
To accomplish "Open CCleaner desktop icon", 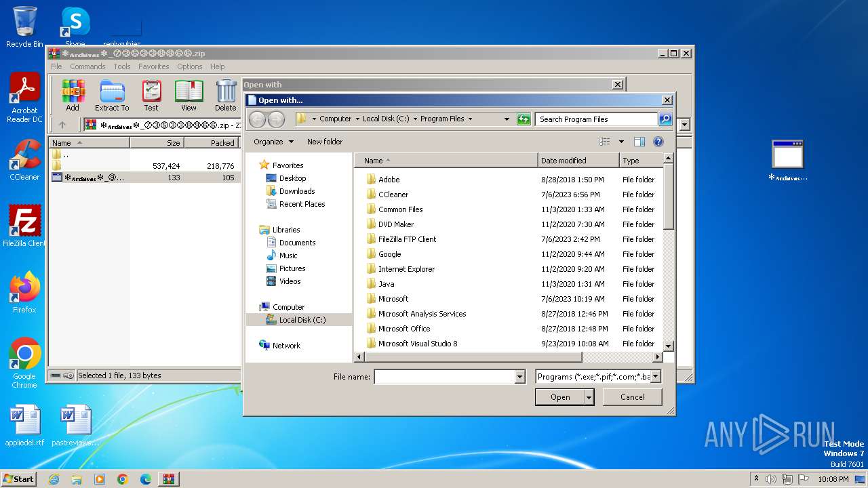I will (x=24, y=160).
